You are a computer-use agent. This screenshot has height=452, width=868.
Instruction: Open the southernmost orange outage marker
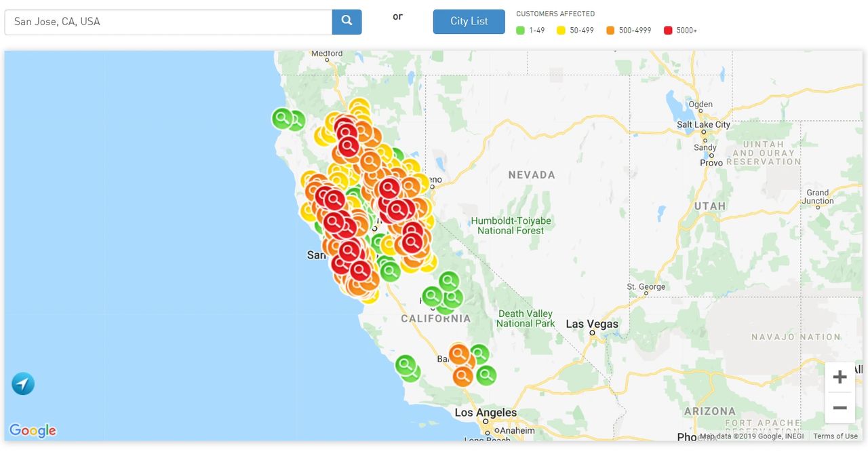coord(462,375)
